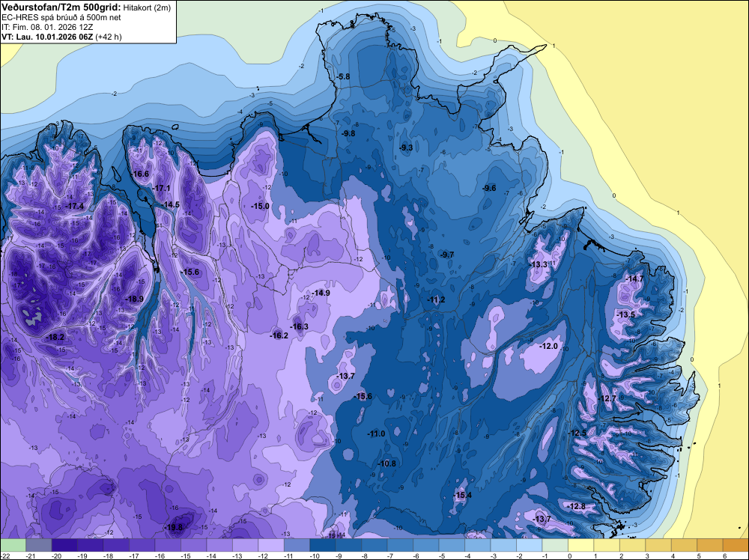Select the -14.7 temperature reading

(x=635, y=279)
